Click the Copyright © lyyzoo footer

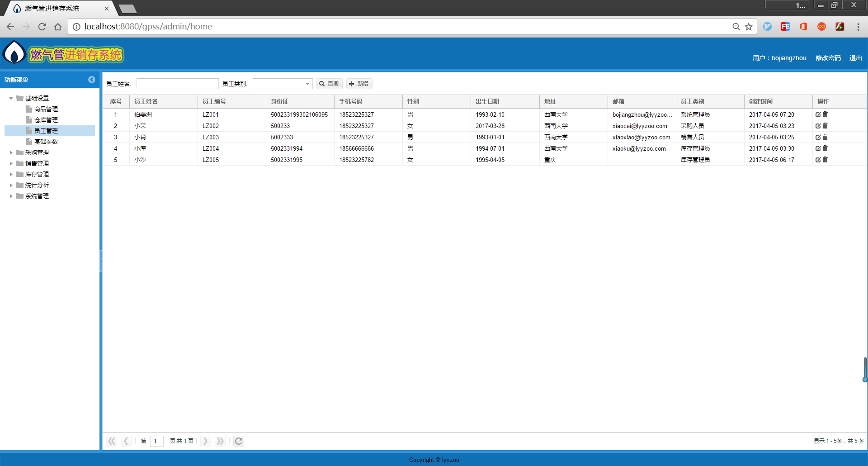pyautogui.click(x=434, y=460)
